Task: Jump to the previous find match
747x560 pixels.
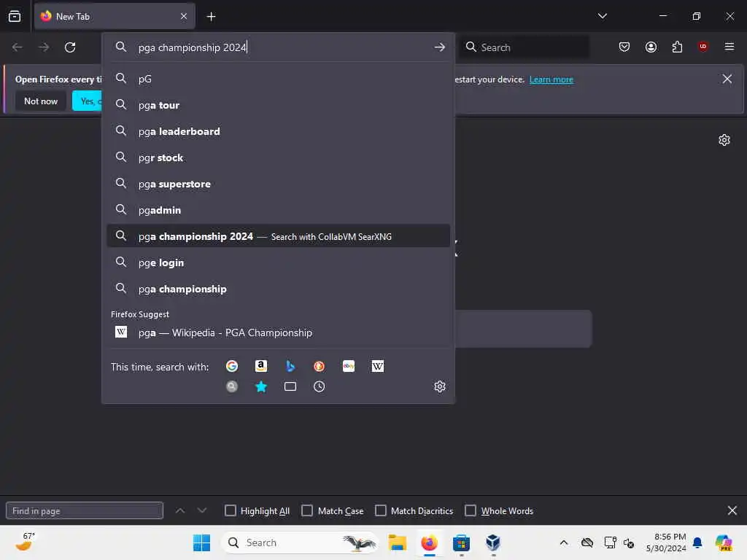Action: pyautogui.click(x=180, y=510)
